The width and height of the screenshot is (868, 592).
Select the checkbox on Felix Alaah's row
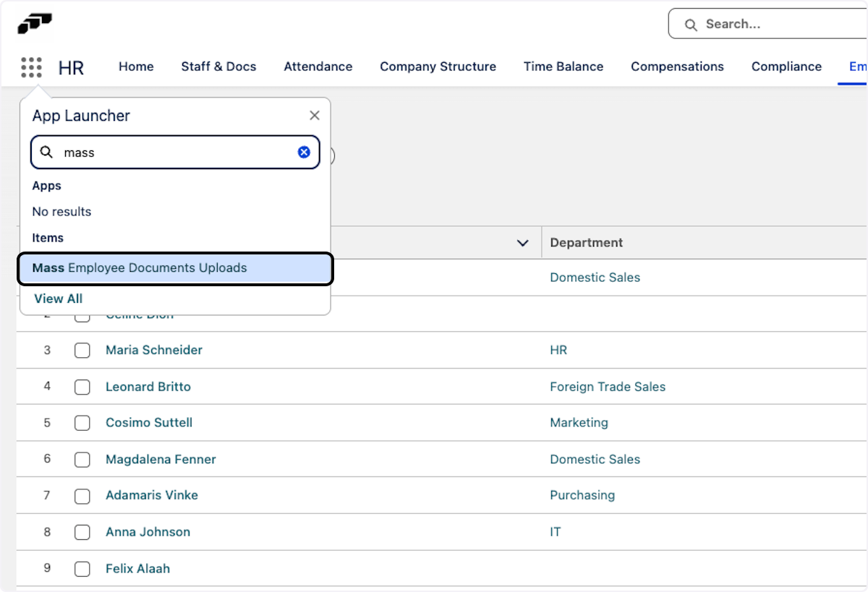point(82,569)
